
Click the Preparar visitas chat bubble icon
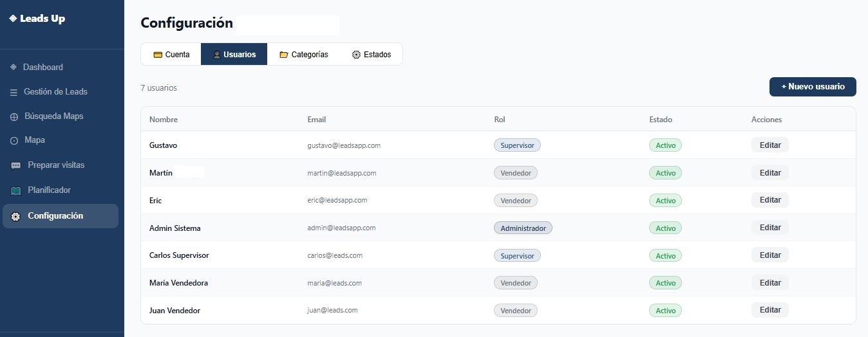[x=16, y=165]
